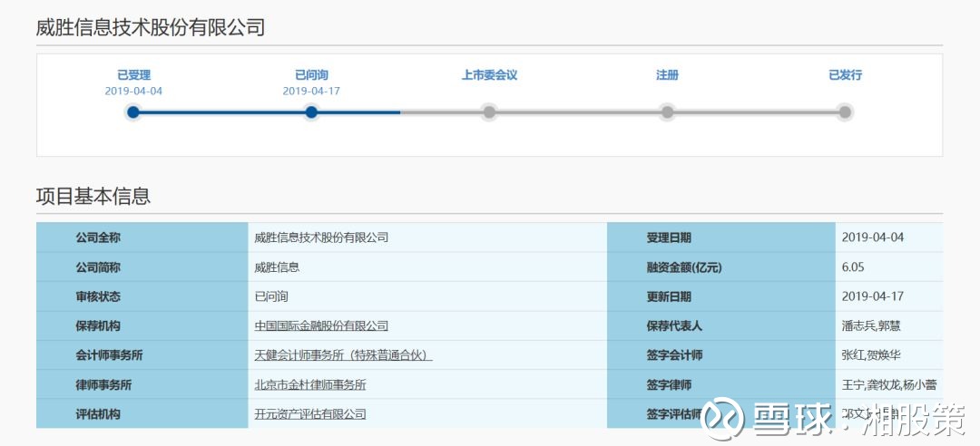The image size is (980, 446).
Task: Click the 评估机构 label cell
Action: [142, 413]
